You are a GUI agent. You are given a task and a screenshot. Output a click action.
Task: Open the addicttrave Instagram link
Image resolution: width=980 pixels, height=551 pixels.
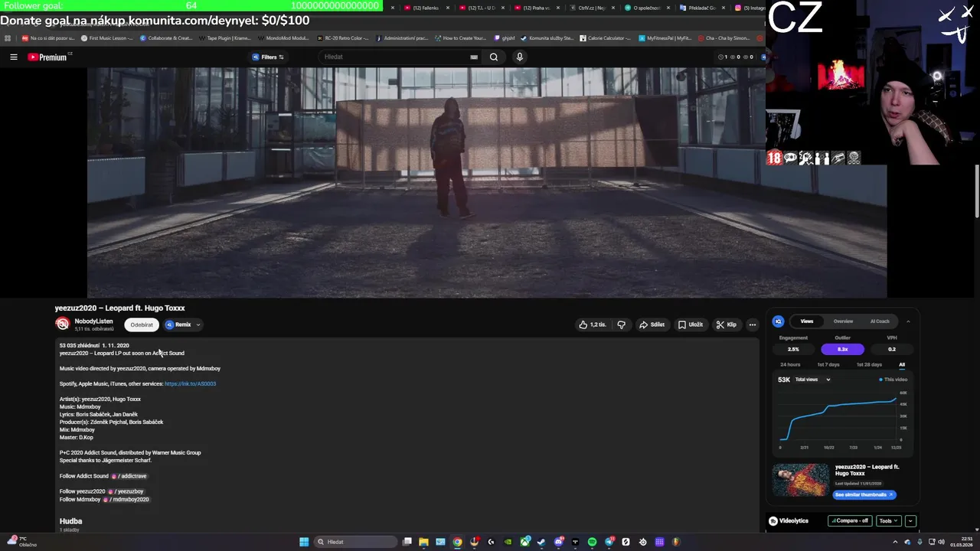coord(129,476)
